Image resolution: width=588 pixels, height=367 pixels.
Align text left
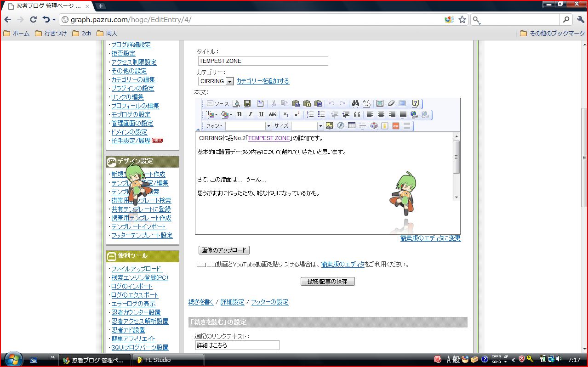pyautogui.click(x=370, y=114)
